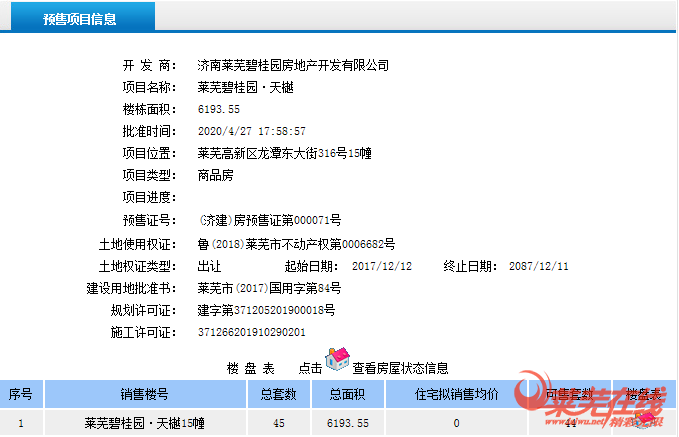The height and width of the screenshot is (437, 679).
Task: Click the 项目进度 field label
Action: tap(149, 197)
